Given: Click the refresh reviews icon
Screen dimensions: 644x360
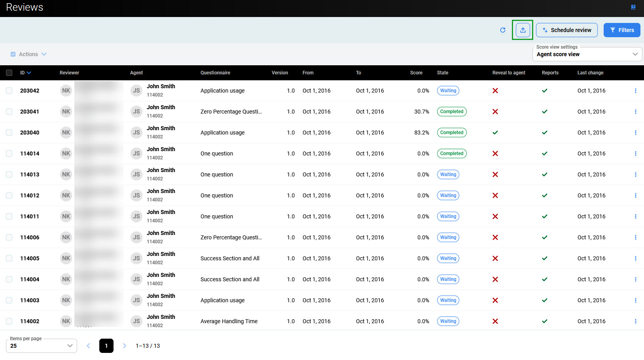Looking at the screenshot, I should 503,30.
